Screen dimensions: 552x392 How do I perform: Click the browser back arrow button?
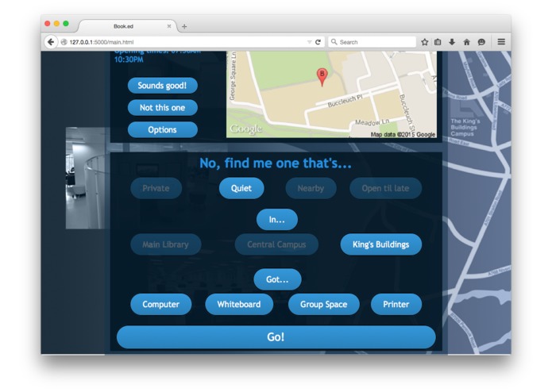click(x=51, y=42)
